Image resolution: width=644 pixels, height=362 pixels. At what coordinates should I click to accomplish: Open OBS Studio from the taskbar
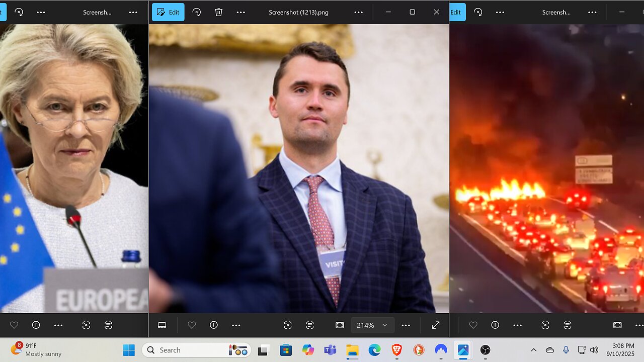pos(485,350)
